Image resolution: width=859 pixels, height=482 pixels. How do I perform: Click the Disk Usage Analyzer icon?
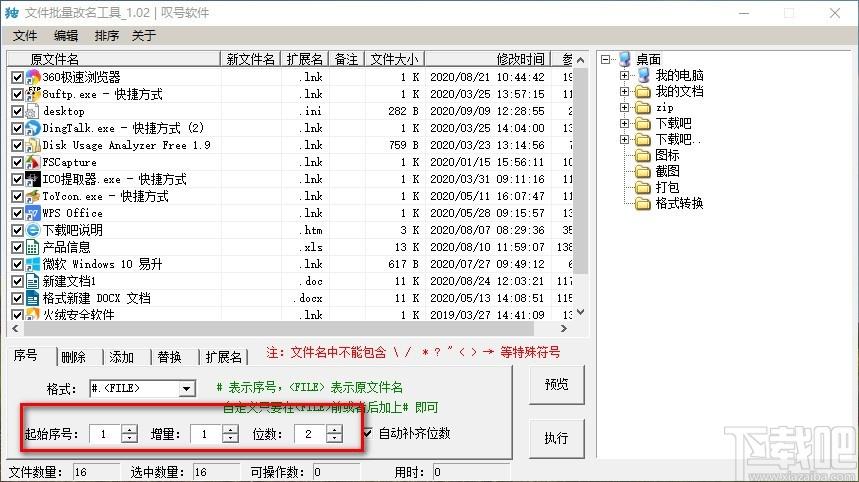point(33,145)
